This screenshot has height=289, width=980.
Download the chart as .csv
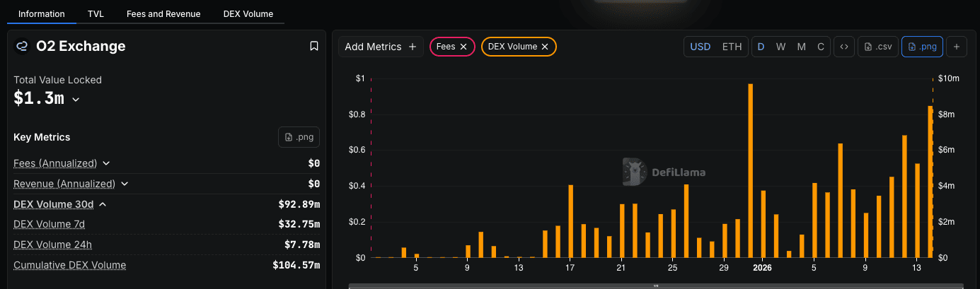click(877, 47)
